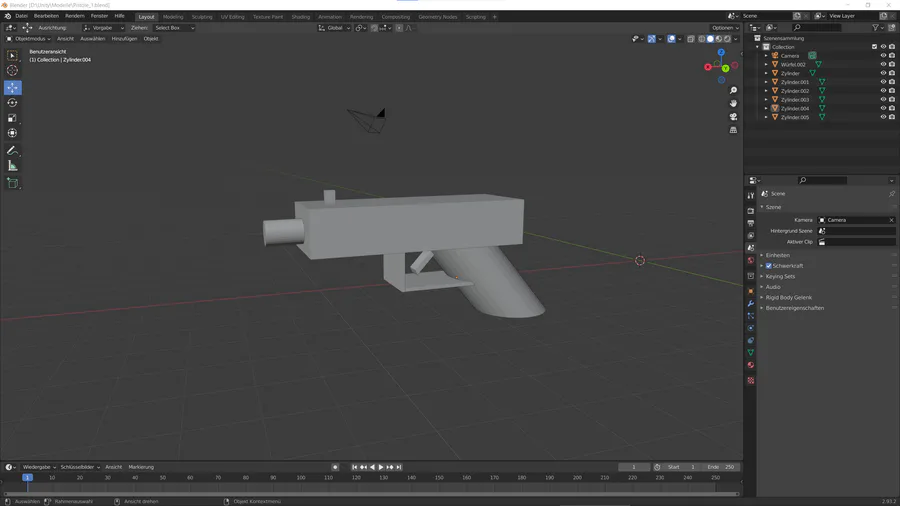The height and width of the screenshot is (506, 900).
Task: Open the Render properties tab
Action: tap(751, 211)
